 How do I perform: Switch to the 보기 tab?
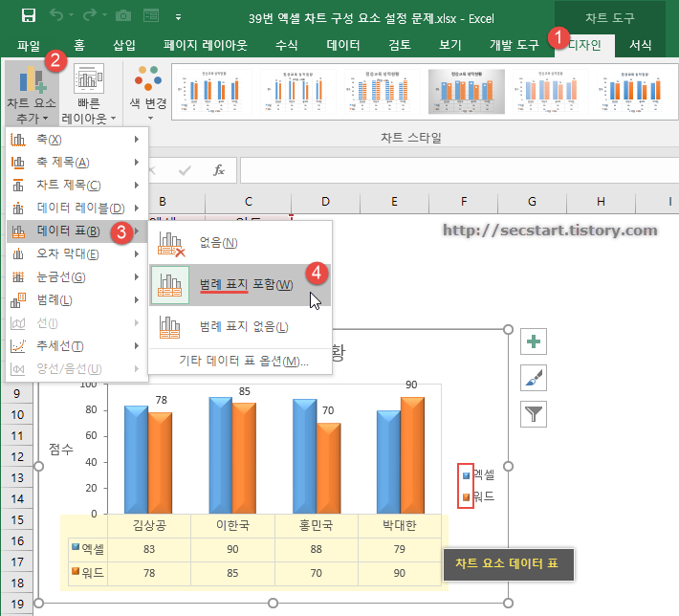(x=449, y=45)
